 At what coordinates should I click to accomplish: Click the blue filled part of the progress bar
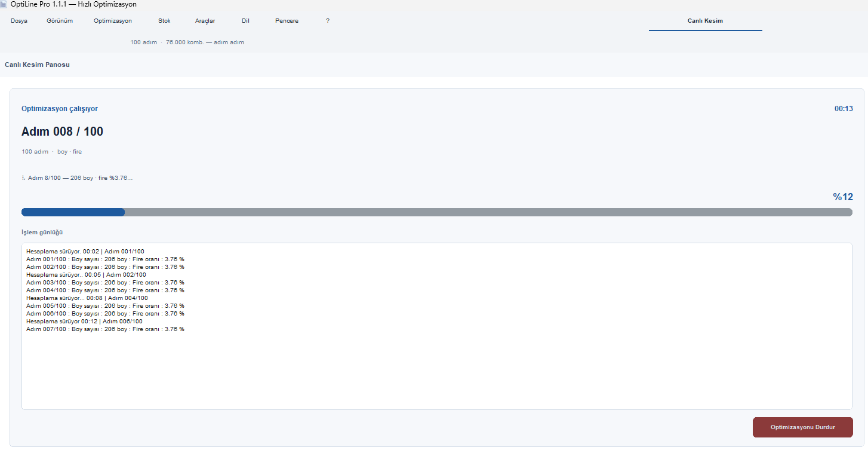click(x=73, y=212)
